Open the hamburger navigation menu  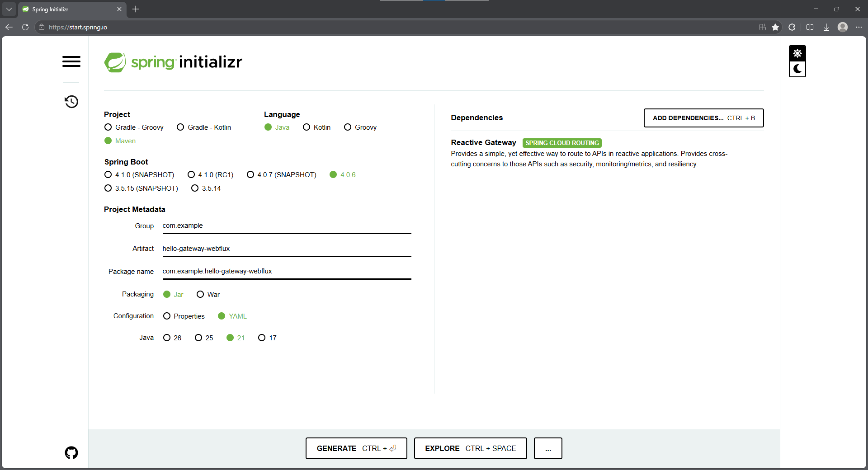pos(71,61)
